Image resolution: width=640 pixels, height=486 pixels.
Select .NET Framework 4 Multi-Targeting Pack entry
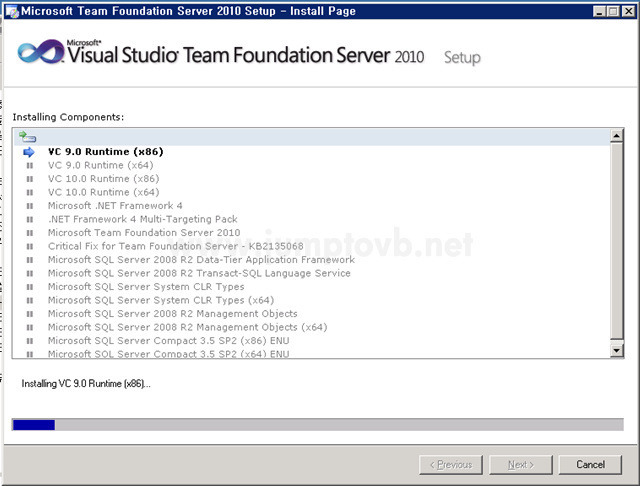[x=143, y=219]
